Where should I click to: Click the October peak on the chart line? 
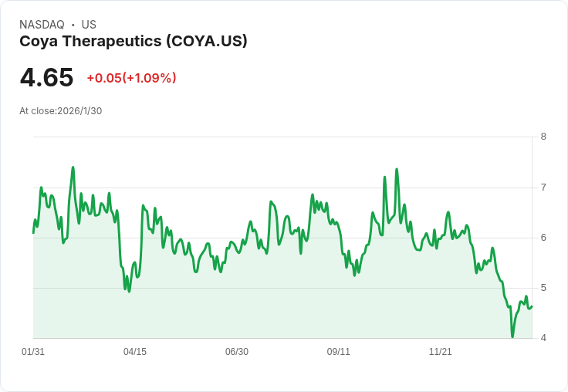pyautogui.click(x=397, y=169)
